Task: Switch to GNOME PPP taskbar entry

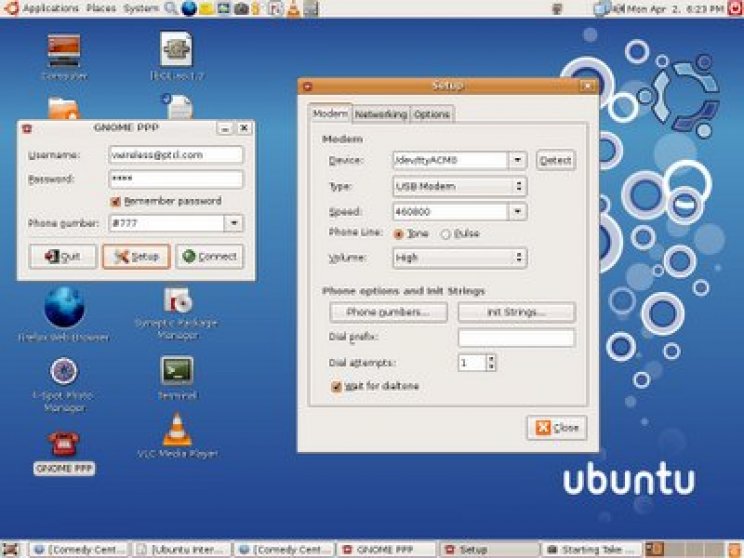Action: 385,549
